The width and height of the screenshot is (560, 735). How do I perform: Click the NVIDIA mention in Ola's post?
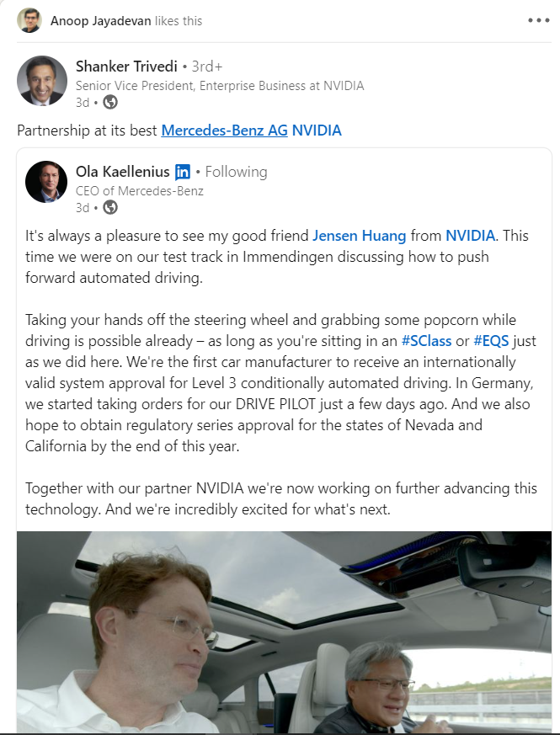pos(470,235)
